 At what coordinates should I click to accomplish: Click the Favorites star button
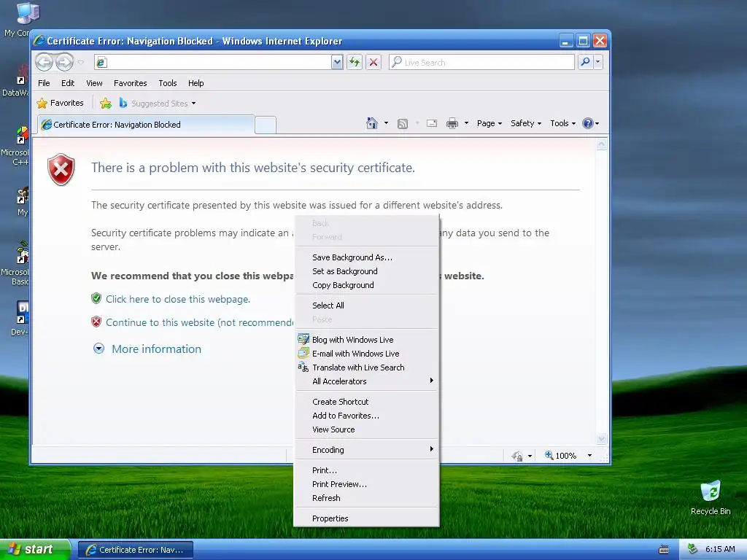tap(60, 103)
